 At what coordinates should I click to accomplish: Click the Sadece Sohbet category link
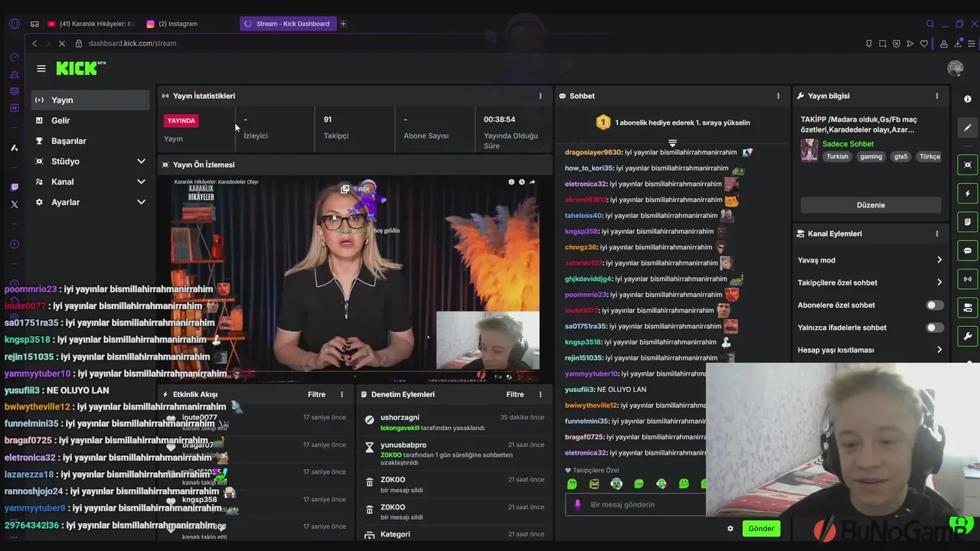848,144
